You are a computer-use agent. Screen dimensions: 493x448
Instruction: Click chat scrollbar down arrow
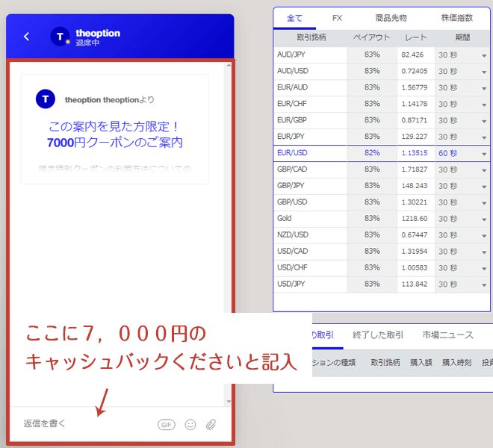tap(229, 402)
